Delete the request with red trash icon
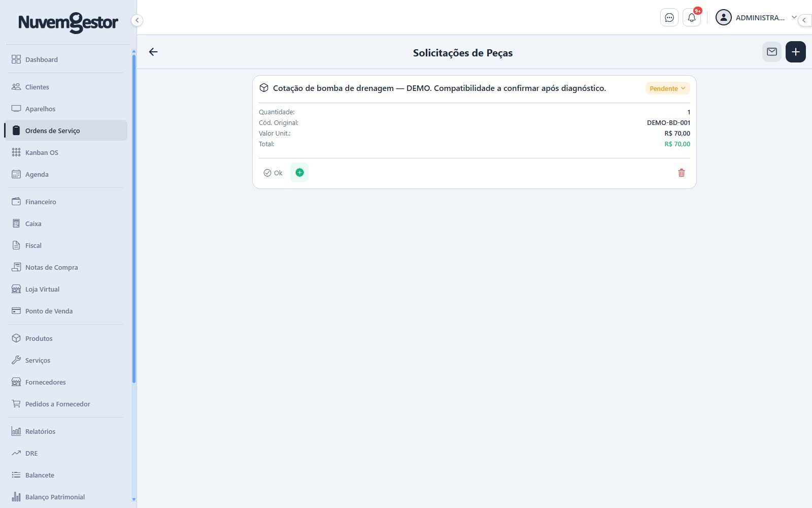 [682, 173]
